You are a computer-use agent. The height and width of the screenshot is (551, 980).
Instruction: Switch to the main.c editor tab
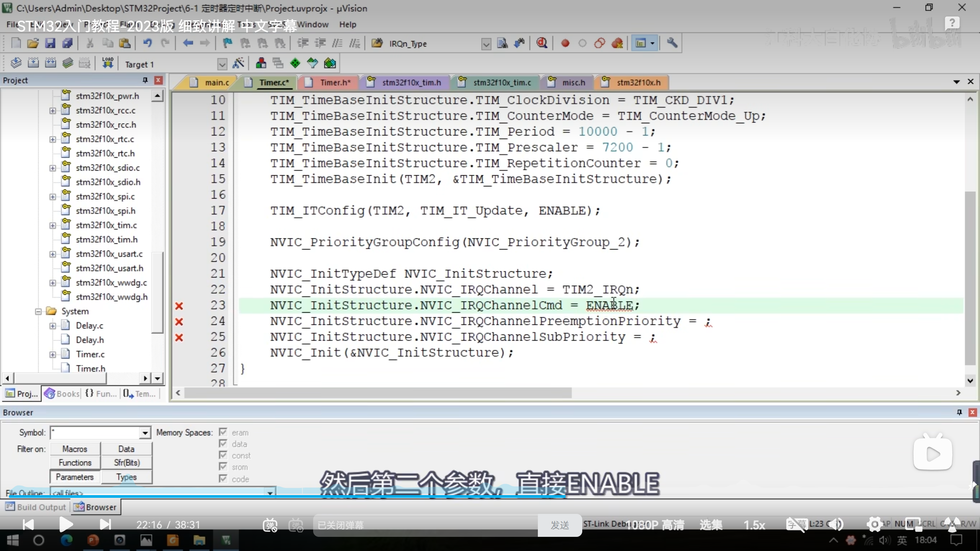click(x=216, y=83)
